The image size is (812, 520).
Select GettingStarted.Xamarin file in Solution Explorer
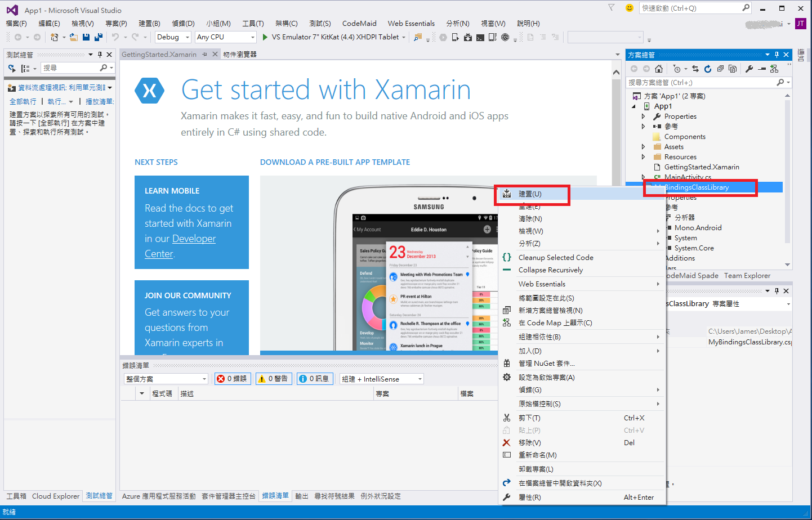point(702,167)
